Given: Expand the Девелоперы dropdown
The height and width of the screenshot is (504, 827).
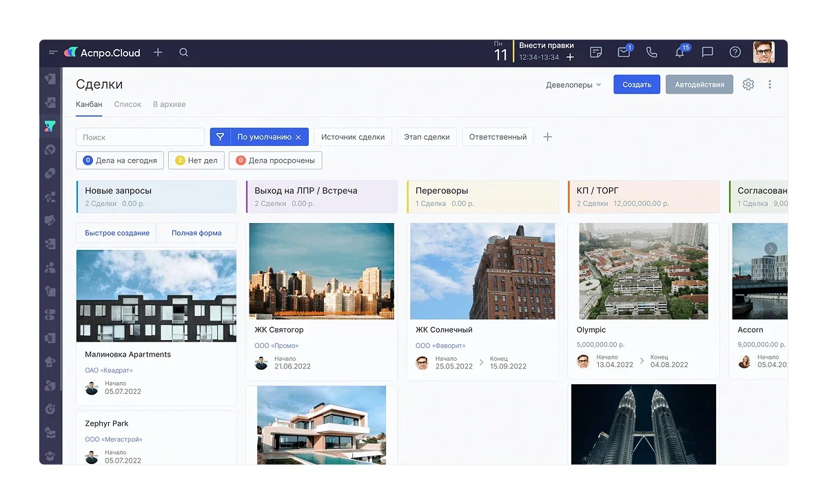Looking at the screenshot, I should [x=573, y=85].
